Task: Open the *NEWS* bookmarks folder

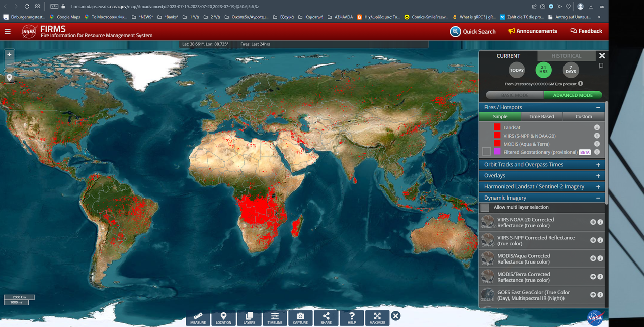Action: [x=143, y=17]
